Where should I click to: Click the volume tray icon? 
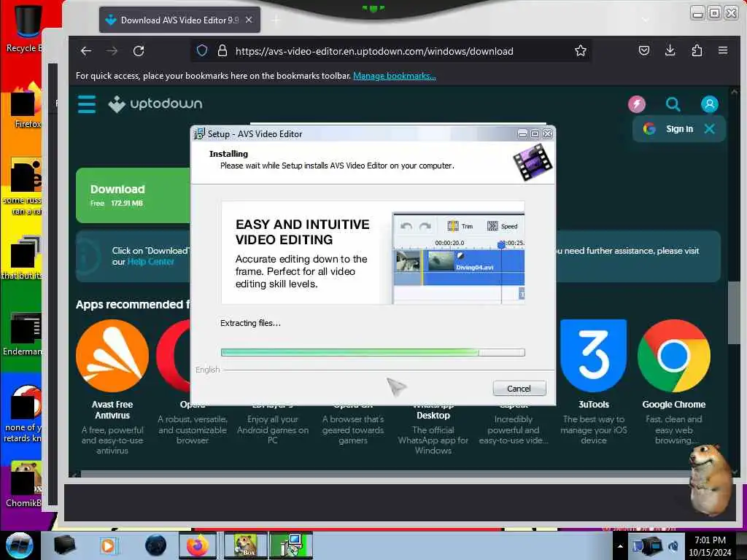coord(673,546)
